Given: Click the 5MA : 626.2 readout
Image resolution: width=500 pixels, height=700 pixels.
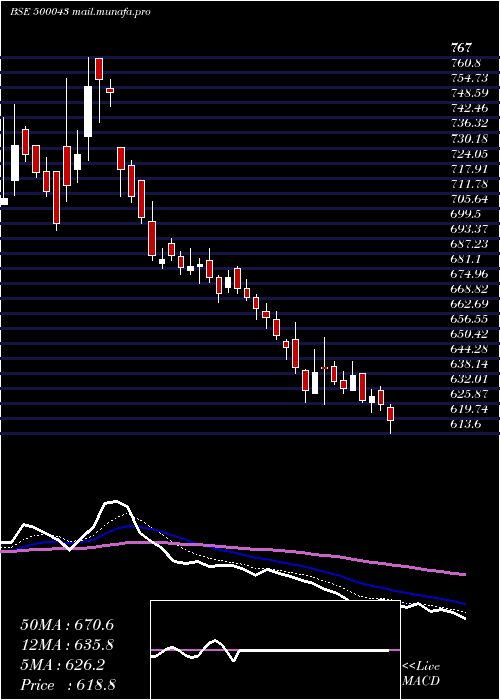Looking at the screenshot, I should [63, 665].
